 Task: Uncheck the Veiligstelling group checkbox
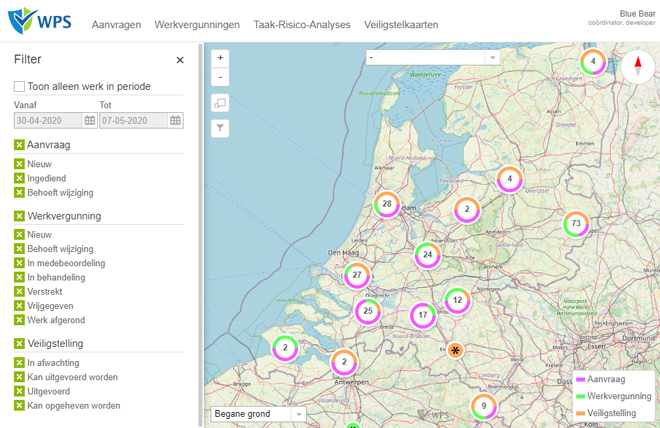pyautogui.click(x=19, y=344)
